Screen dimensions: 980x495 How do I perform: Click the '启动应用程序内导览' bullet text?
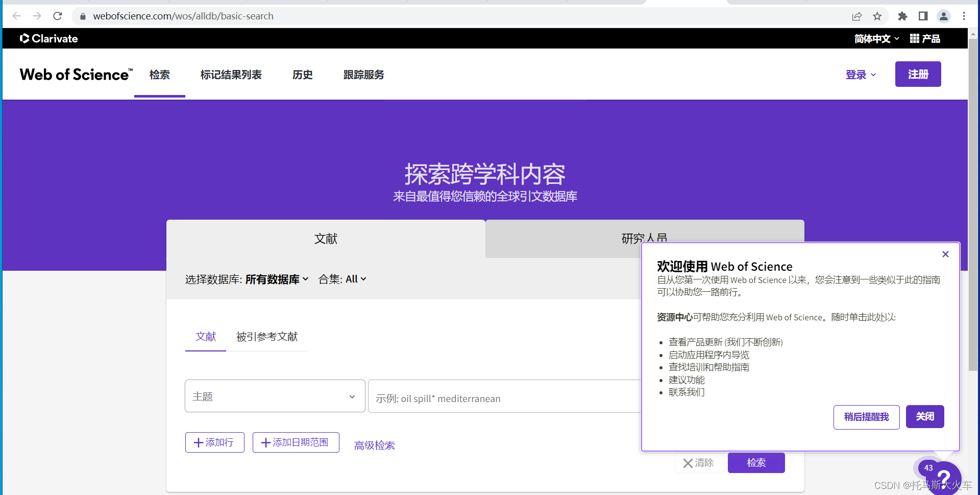click(709, 355)
